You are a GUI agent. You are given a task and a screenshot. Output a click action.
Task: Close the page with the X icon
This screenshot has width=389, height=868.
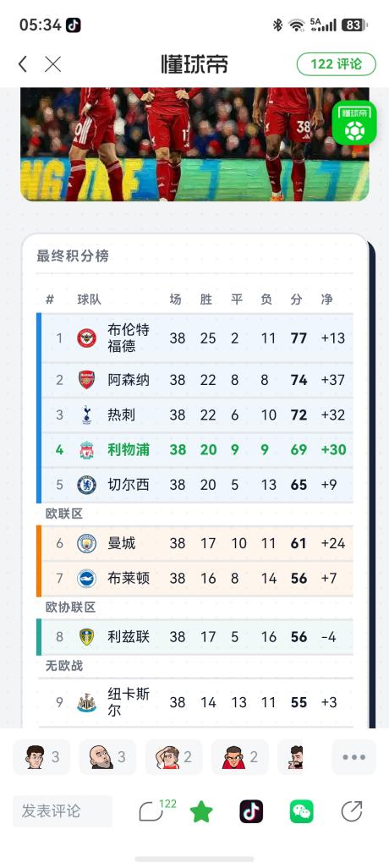pos(53,64)
